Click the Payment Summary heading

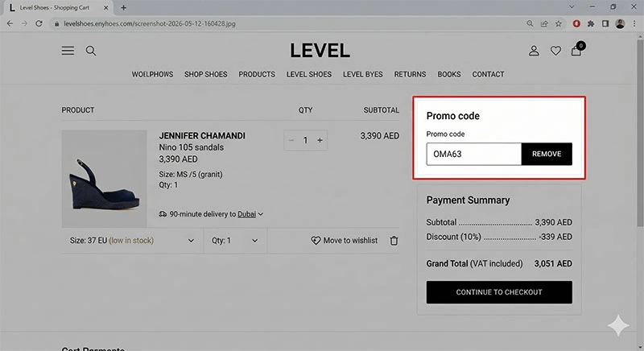(x=468, y=200)
